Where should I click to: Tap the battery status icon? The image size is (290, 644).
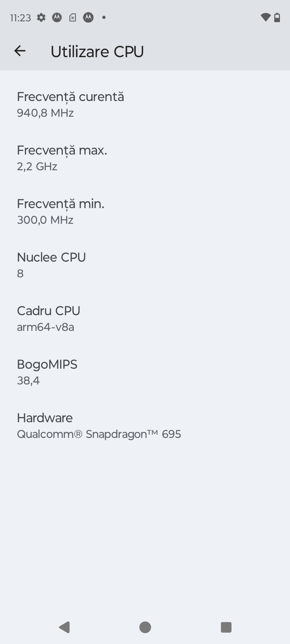click(277, 17)
